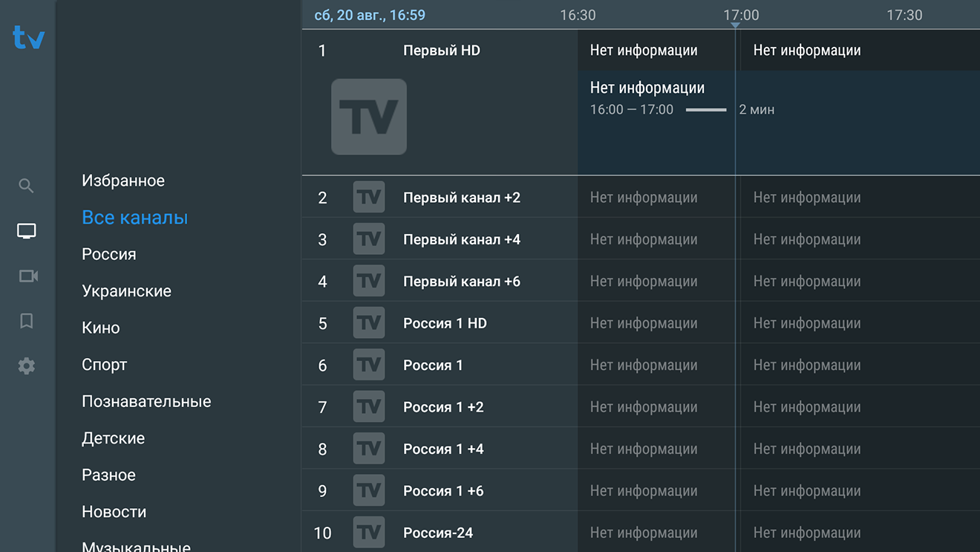Image resolution: width=980 pixels, height=552 pixels.
Task: Click TV logo icon beside Россия 1 HD
Action: pyautogui.click(x=369, y=322)
